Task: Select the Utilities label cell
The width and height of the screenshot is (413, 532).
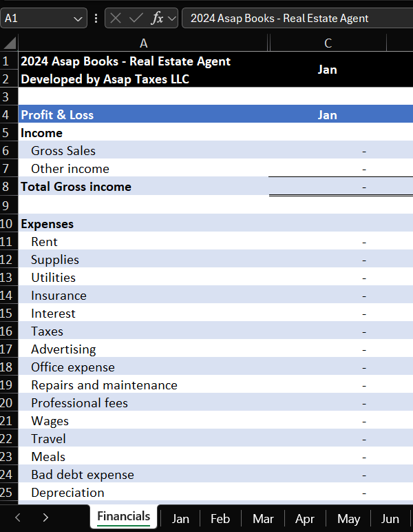Action: 143,278
